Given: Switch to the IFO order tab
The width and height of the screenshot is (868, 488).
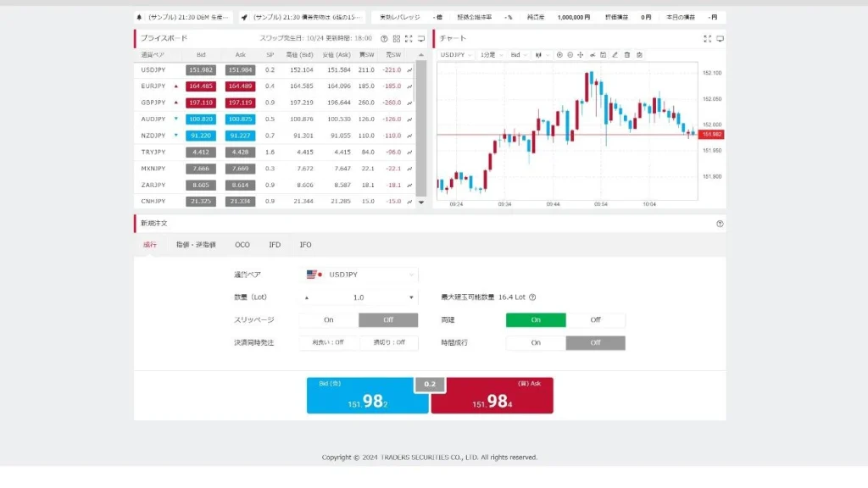Looking at the screenshot, I should click(x=305, y=245).
